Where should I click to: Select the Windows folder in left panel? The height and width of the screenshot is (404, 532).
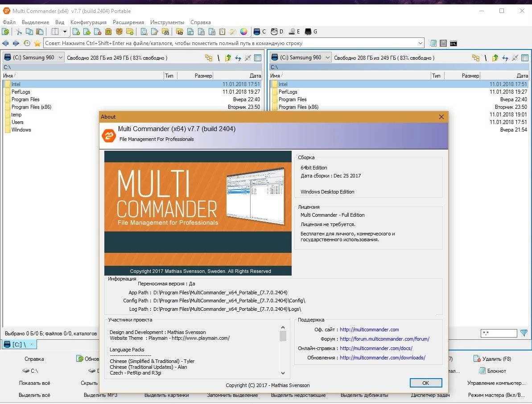(21, 130)
